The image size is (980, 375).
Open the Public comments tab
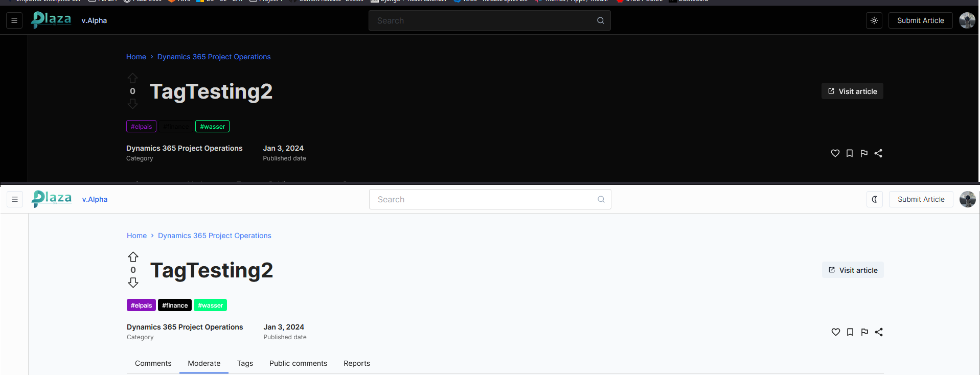(x=298, y=363)
